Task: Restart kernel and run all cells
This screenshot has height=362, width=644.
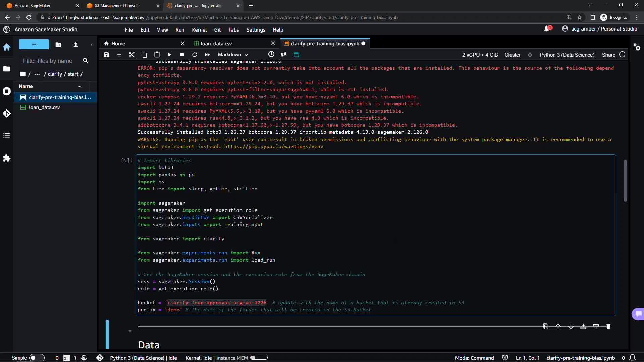Action: [x=207, y=55]
